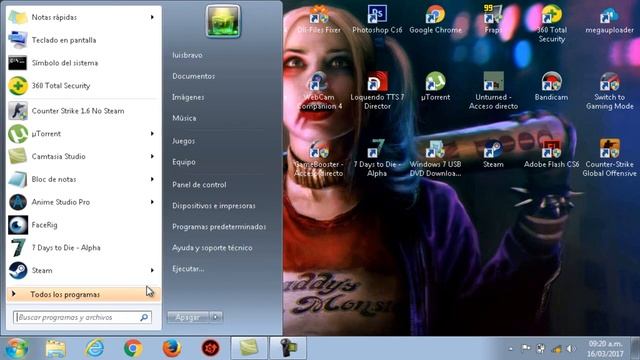Open Símbolo del sistema
Viewport: 640px width, 360px height.
click(84, 63)
